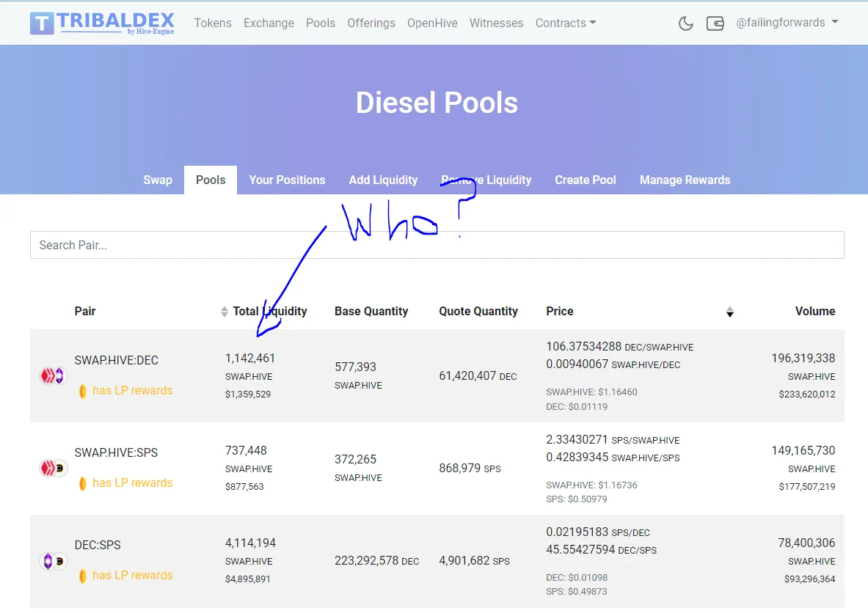Click volume 149,165,730

(x=803, y=450)
